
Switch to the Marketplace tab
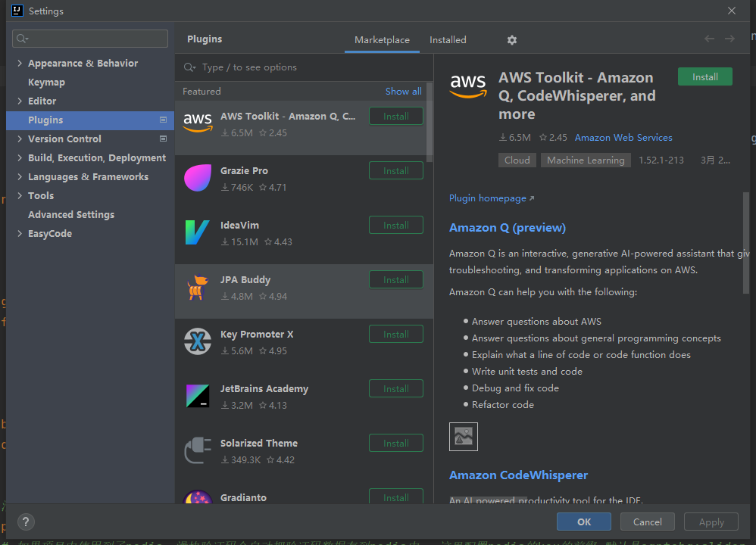click(x=382, y=40)
